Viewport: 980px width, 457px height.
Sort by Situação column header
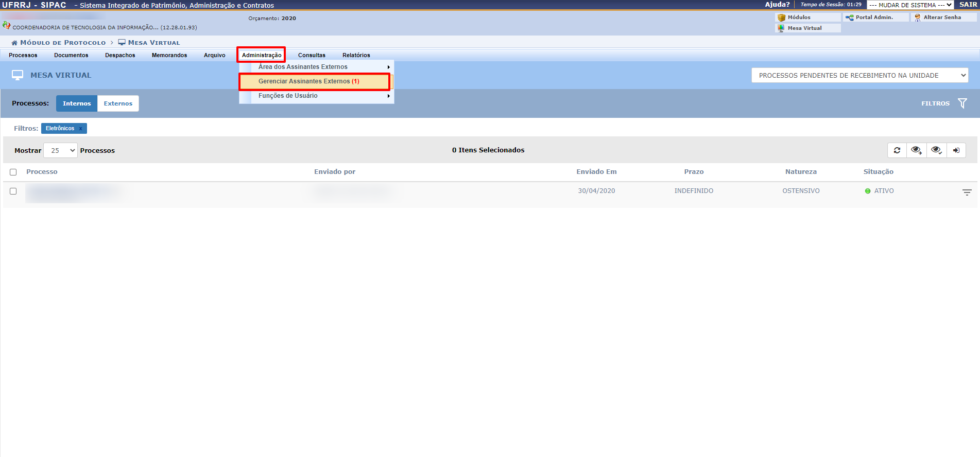pyautogui.click(x=878, y=172)
